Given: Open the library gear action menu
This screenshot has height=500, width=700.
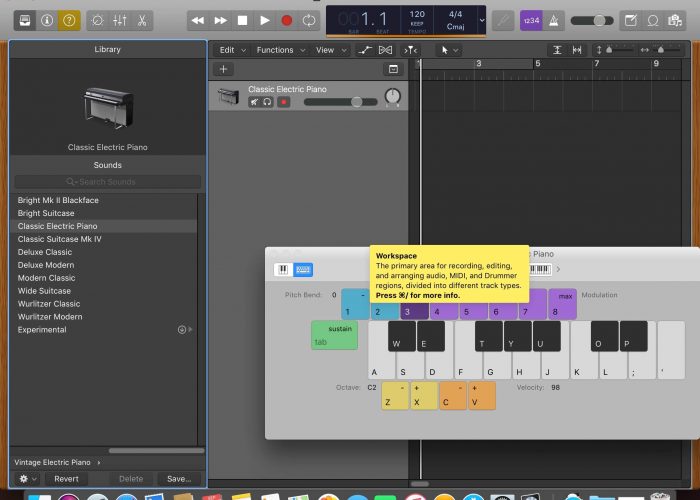Looking at the screenshot, I should pyautogui.click(x=27, y=479).
